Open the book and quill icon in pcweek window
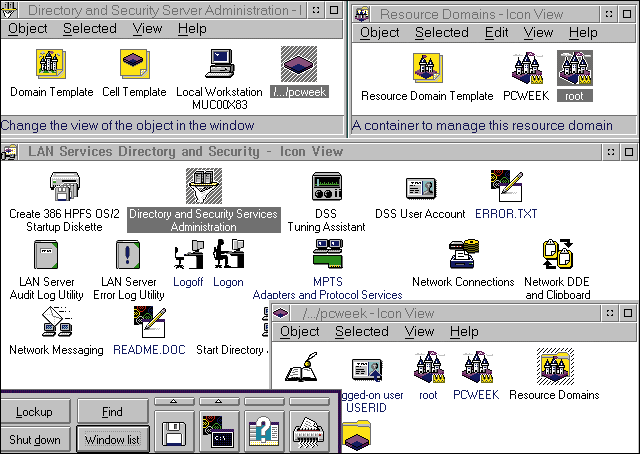The width and height of the screenshot is (640, 454). coord(301,367)
